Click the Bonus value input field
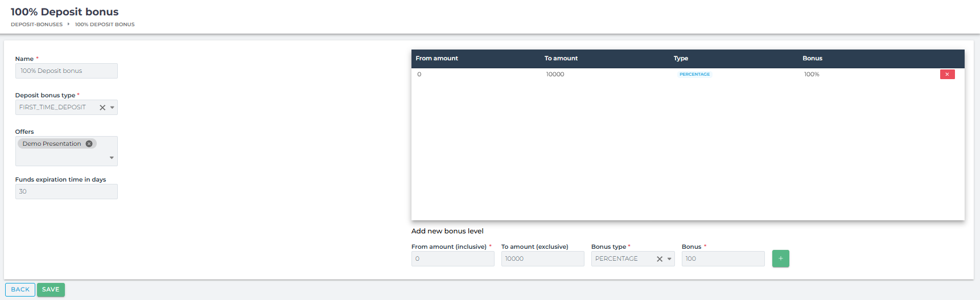 pos(723,259)
